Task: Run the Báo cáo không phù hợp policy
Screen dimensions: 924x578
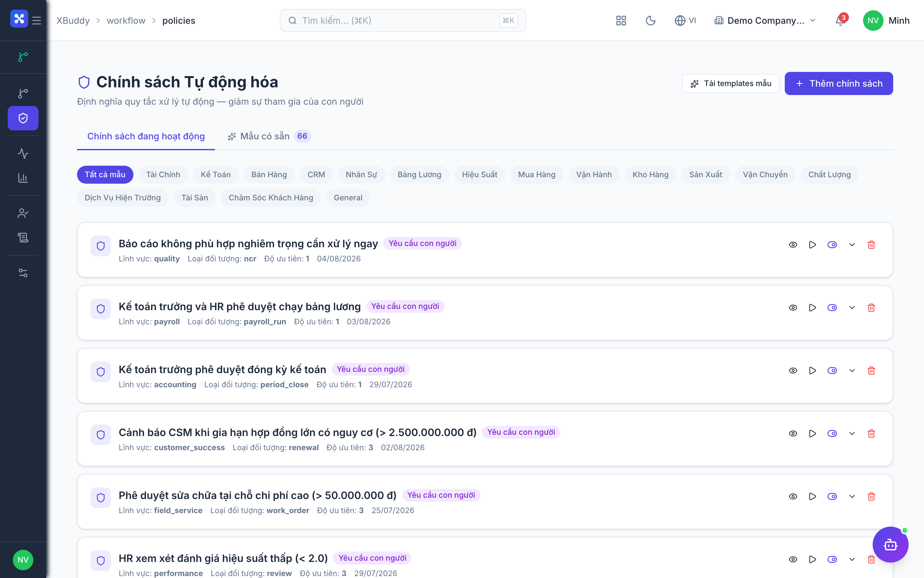Action: click(812, 245)
